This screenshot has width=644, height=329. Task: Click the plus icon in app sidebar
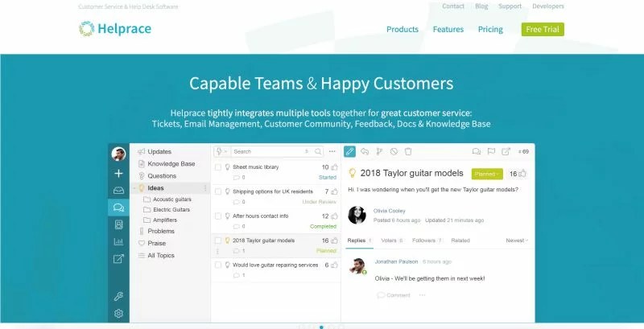118,174
